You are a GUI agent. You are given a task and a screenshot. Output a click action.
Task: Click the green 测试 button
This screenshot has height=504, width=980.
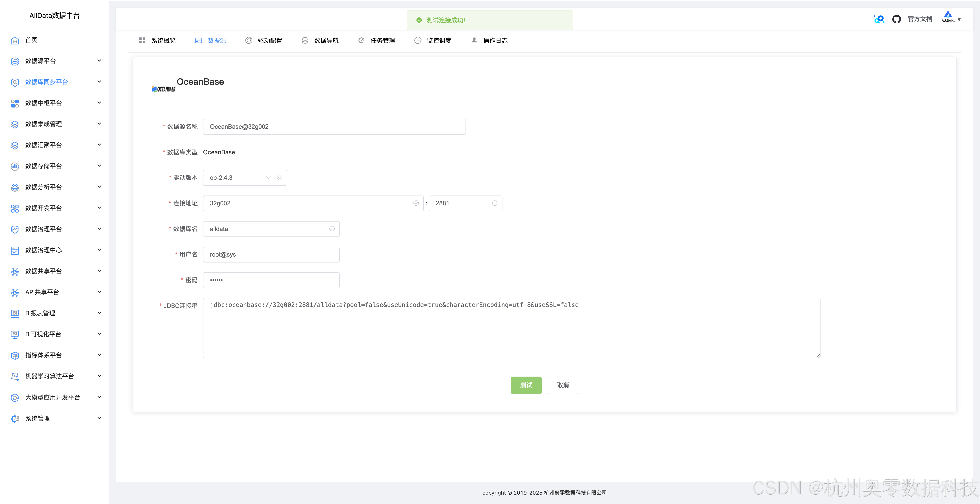coord(526,385)
